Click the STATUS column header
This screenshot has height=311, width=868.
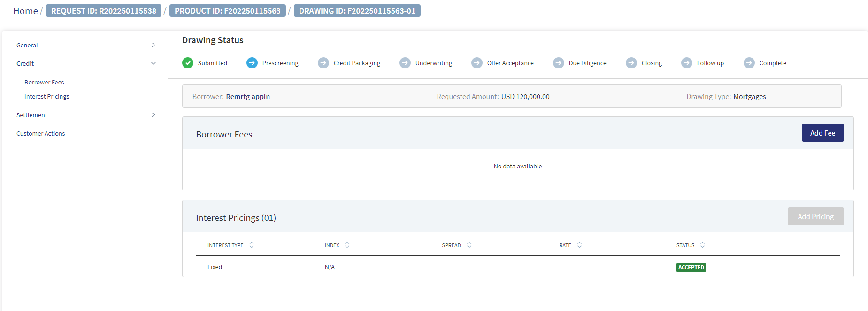click(x=685, y=245)
